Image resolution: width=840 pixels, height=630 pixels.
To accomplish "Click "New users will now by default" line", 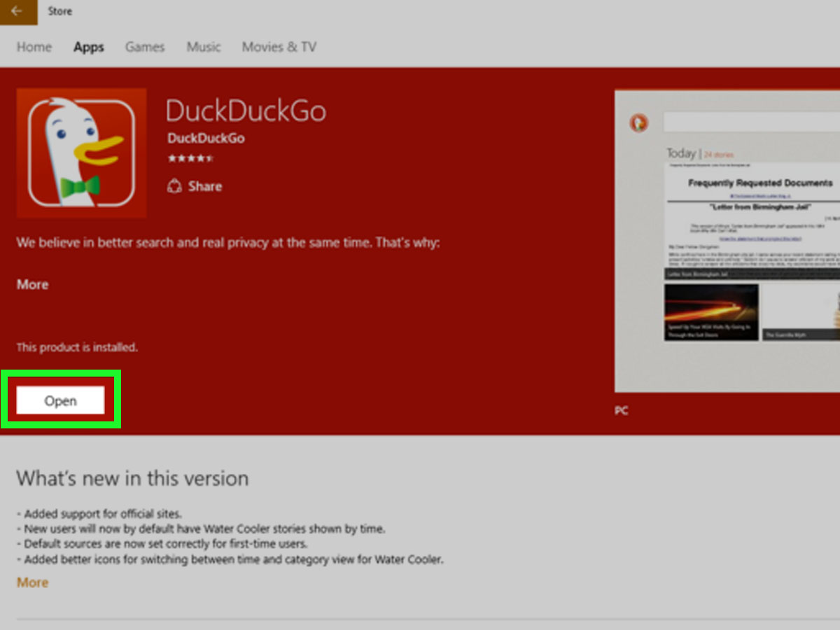I will point(200,528).
